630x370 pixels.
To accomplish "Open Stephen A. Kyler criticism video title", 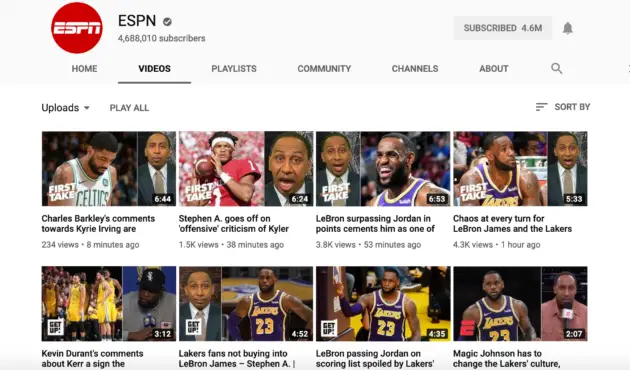I will 234,224.
